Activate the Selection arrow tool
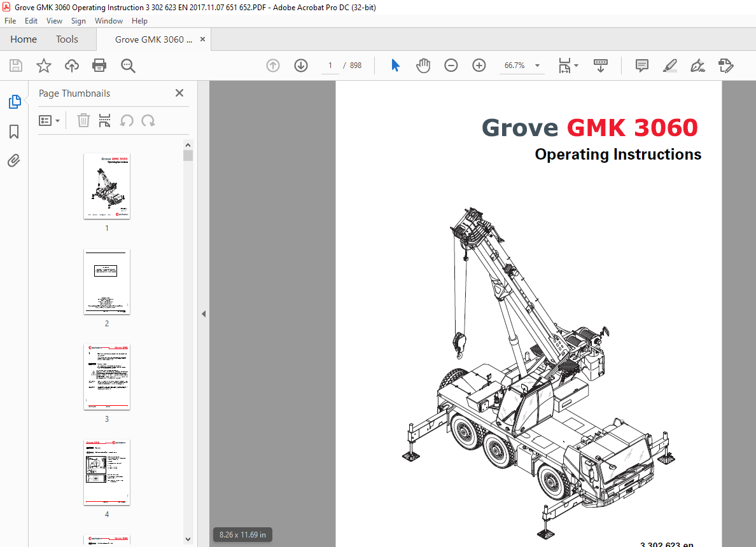Screen dimensions: 756x547 (x=395, y=66)
